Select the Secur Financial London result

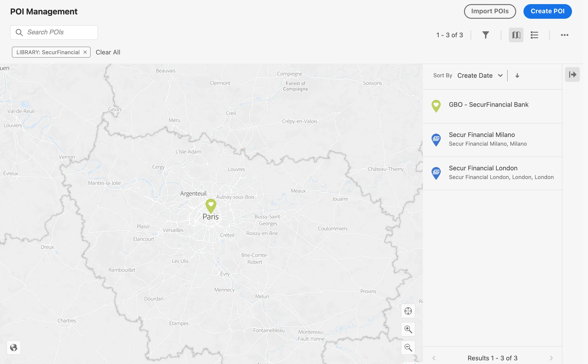(492, 173)
